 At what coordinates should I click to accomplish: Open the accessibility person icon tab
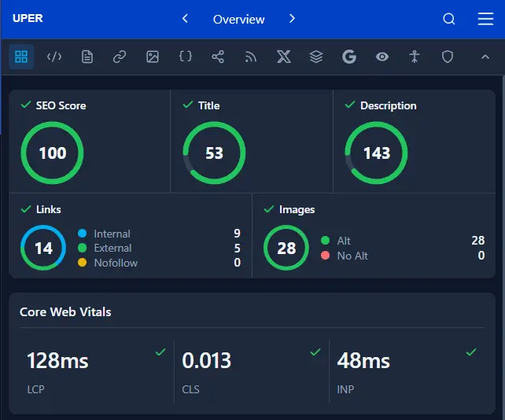pos(415,57)
